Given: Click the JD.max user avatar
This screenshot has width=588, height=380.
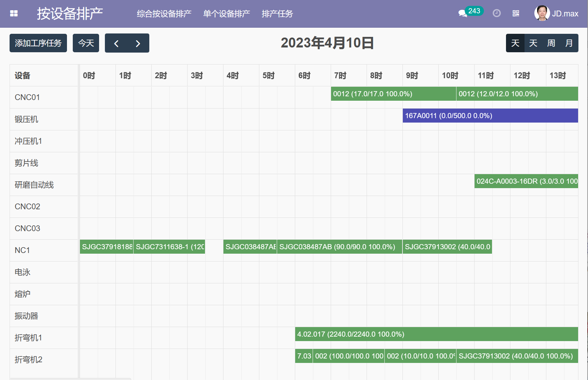Looking at the screenshot, I should tap(542, 13).
